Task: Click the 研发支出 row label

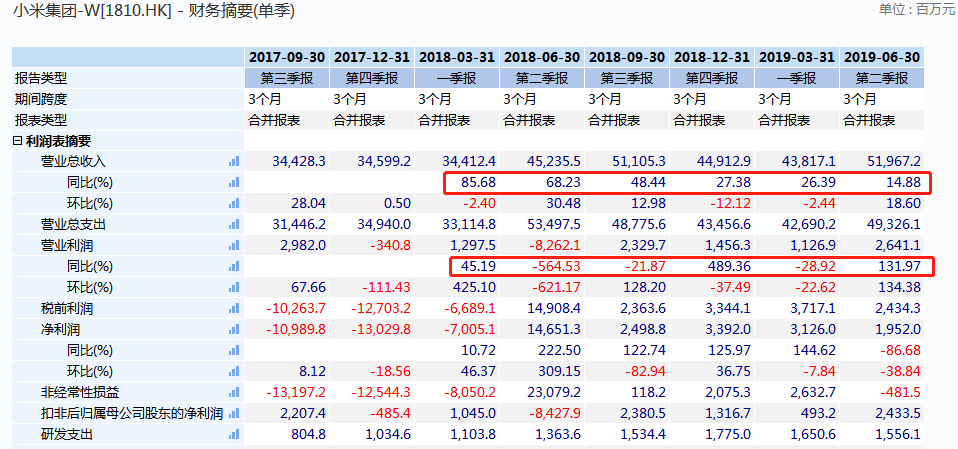Action: (67, 434)
